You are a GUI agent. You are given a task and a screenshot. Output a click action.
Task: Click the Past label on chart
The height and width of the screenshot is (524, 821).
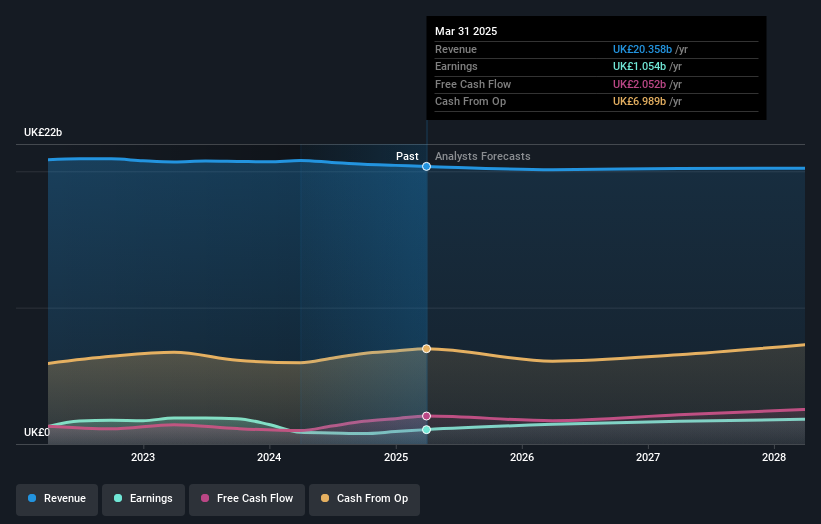407,157
